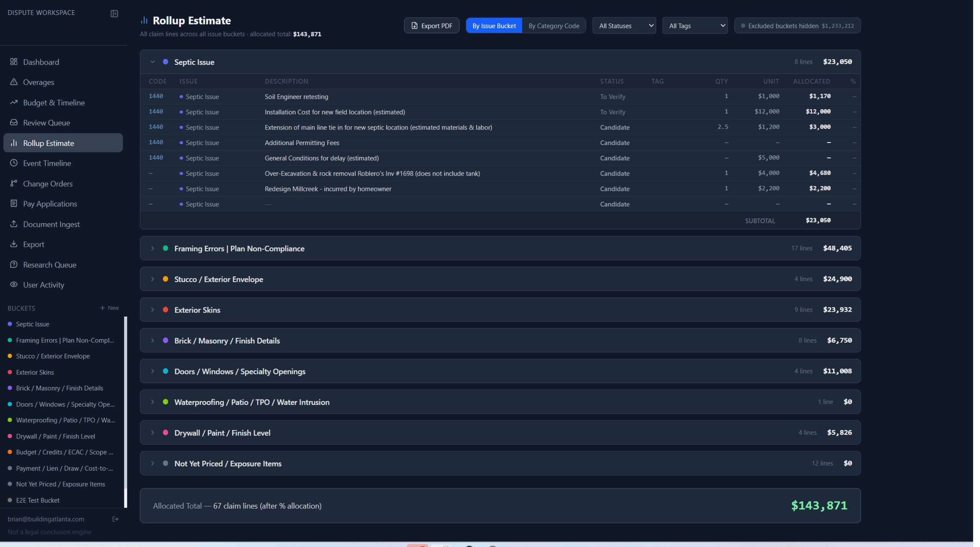
Task: Click the Export PDF file icon
Action: 414,26
